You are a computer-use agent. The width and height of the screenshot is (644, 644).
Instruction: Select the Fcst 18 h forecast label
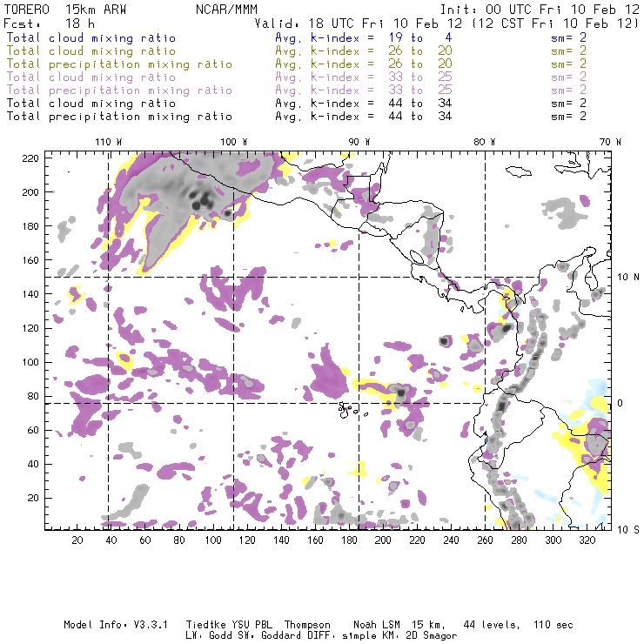click(37, 23)
